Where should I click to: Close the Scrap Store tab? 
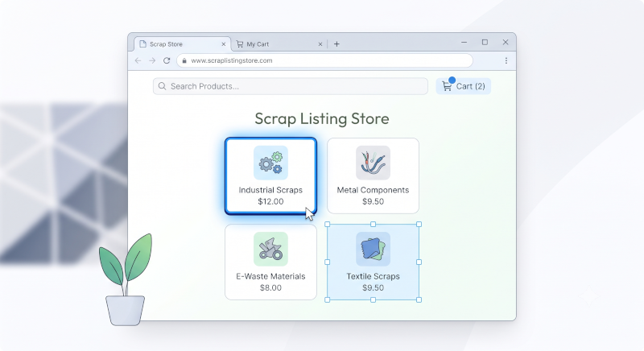224,44
